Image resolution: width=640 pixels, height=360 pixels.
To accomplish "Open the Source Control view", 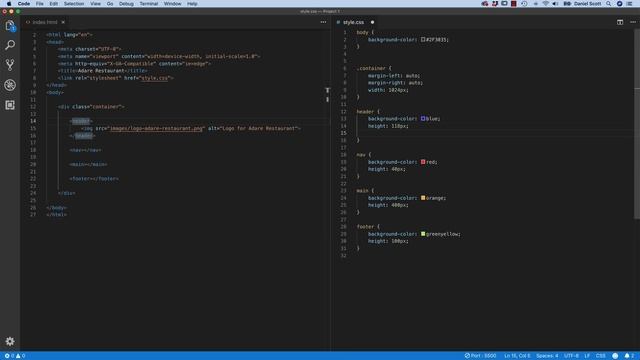I will (10, 64).
